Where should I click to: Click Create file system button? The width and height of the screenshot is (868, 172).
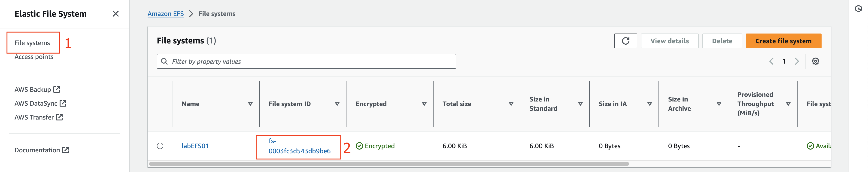click(x=783, y=41)
